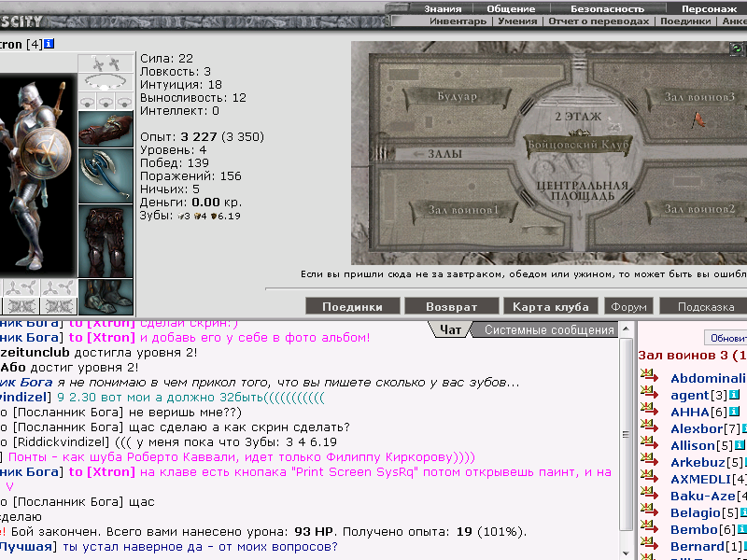Open info icon next to agent[3]

tap(734, 395)
